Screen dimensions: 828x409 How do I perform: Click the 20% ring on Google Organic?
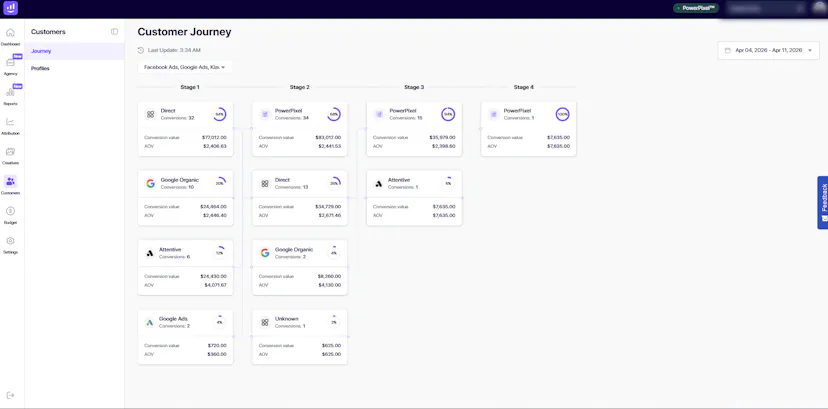219,183
